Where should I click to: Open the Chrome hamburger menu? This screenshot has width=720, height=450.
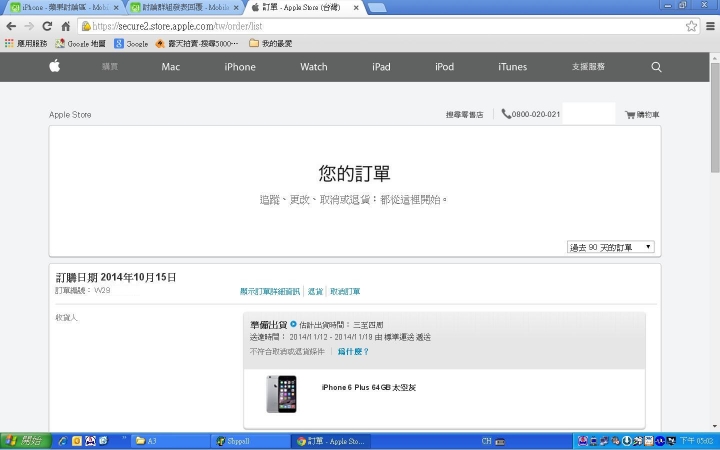710,26
